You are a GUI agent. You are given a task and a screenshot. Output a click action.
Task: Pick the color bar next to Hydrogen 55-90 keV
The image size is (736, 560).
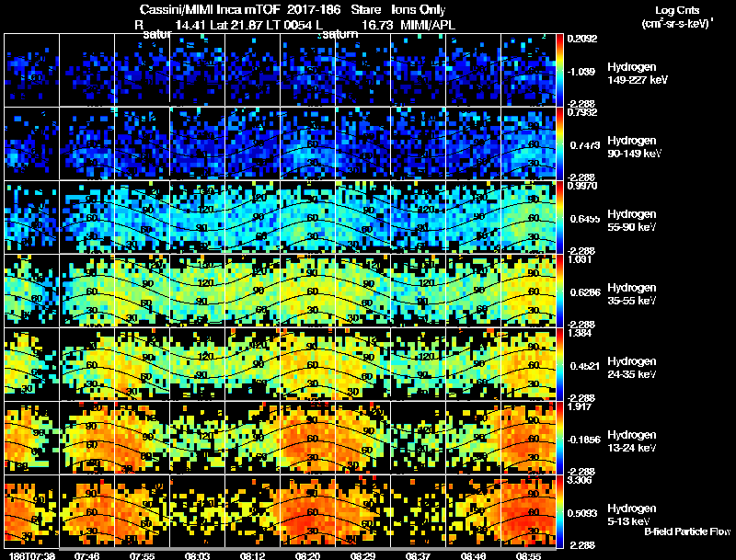coord(560,218)
